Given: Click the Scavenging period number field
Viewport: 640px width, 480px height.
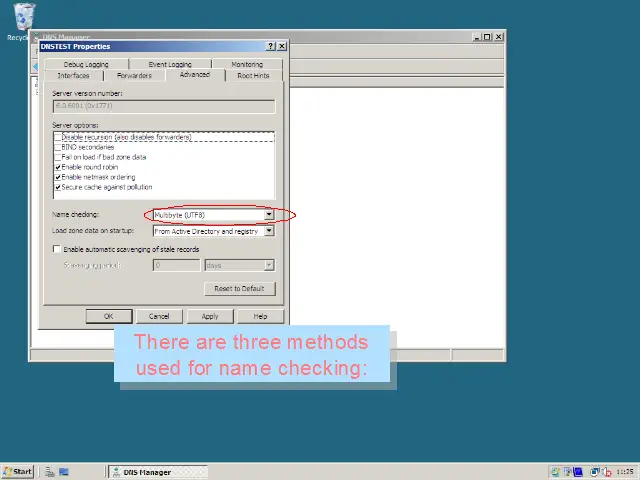Looking at the screenshot, I should coord(176,265).
